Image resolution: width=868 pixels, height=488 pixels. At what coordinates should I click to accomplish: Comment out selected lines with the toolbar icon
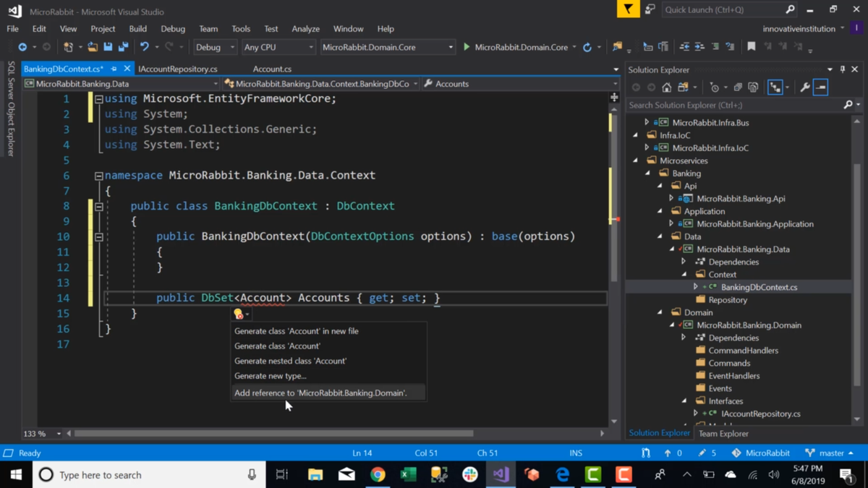click(715, 47)
